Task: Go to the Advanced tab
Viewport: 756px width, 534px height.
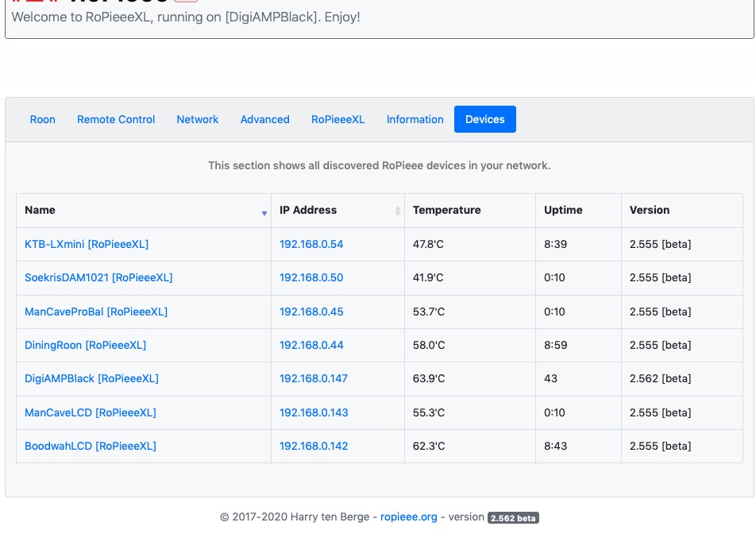Action: point(264,119)
